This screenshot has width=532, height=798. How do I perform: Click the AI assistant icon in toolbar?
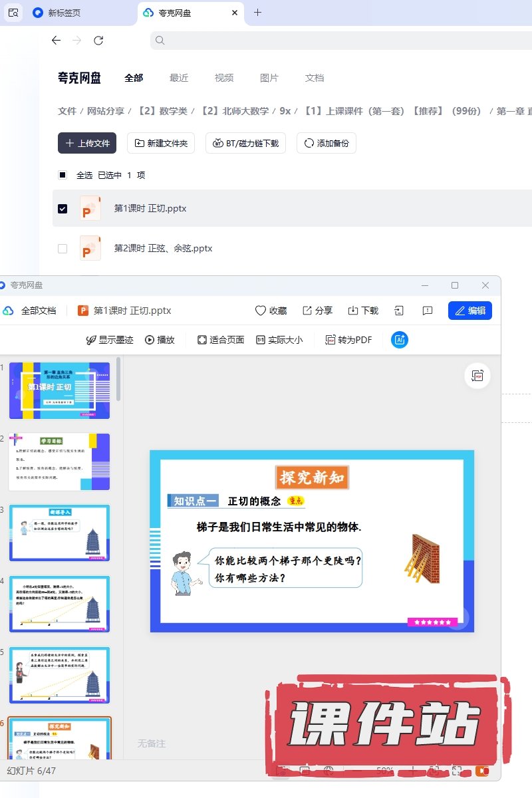400,340
